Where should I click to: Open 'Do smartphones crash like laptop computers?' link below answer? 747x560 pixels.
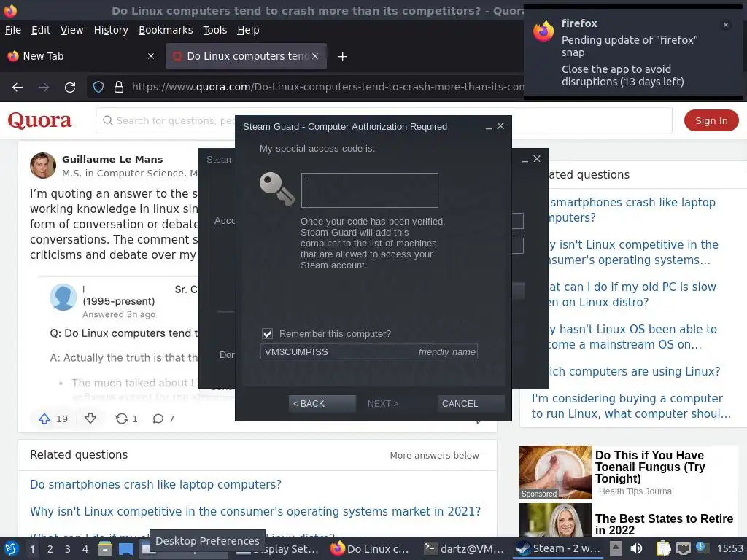point(156,484)
